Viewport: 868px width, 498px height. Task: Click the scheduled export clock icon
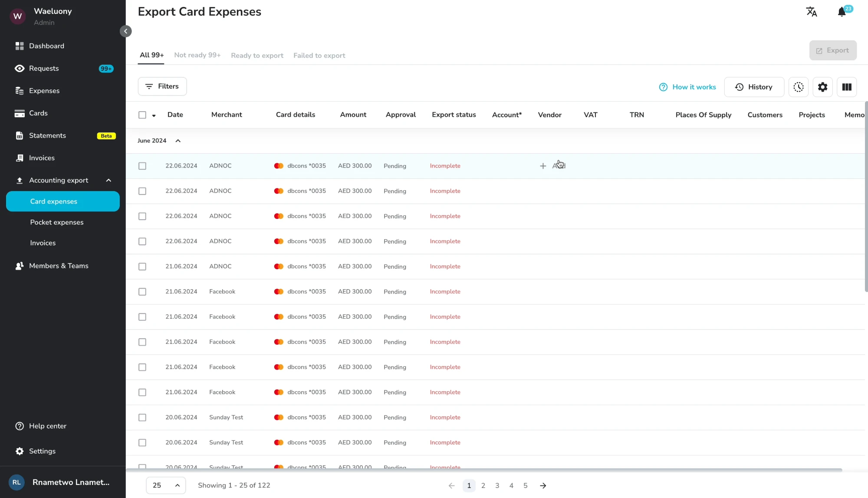pos(798,87)
